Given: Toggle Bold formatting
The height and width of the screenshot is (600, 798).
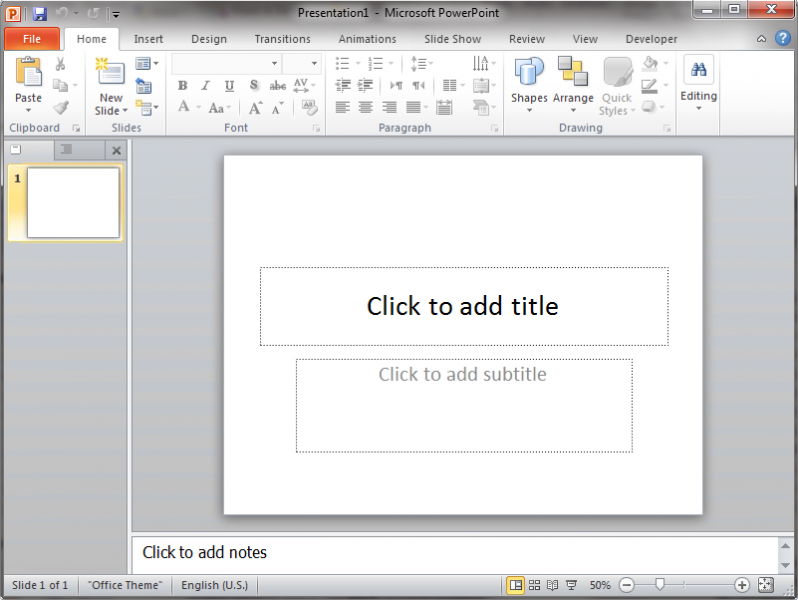Looking at the screenshot, I should (x=182, y=86).
